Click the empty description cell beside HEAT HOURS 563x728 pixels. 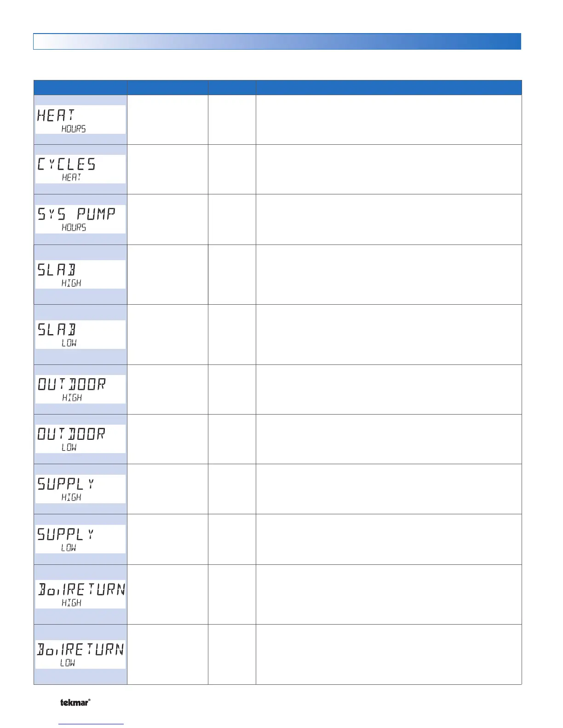(389, 119)
